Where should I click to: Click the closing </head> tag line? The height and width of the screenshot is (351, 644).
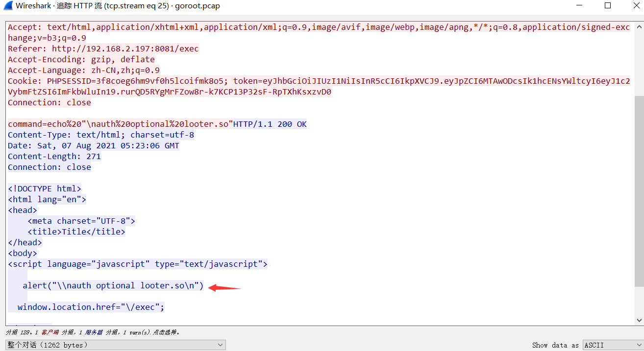pos(25,242)
